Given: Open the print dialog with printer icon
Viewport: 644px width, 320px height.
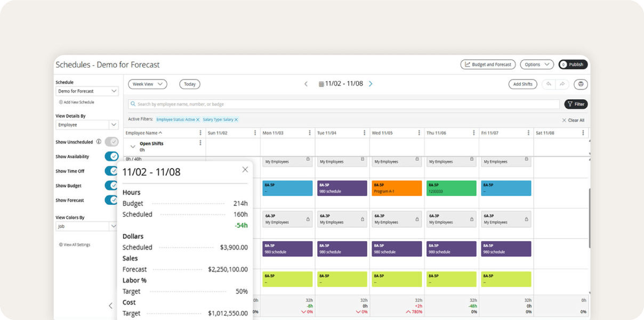Looking at the screenshot, I should pos(581,84).
